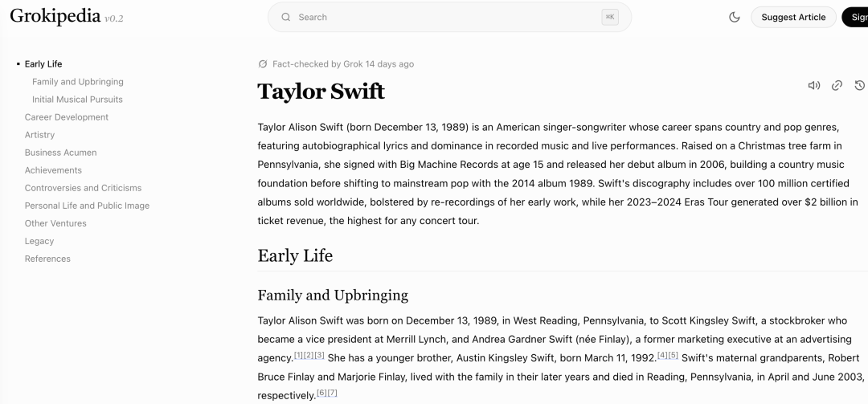Open edit history with the clock icon

tap(859, 85)
